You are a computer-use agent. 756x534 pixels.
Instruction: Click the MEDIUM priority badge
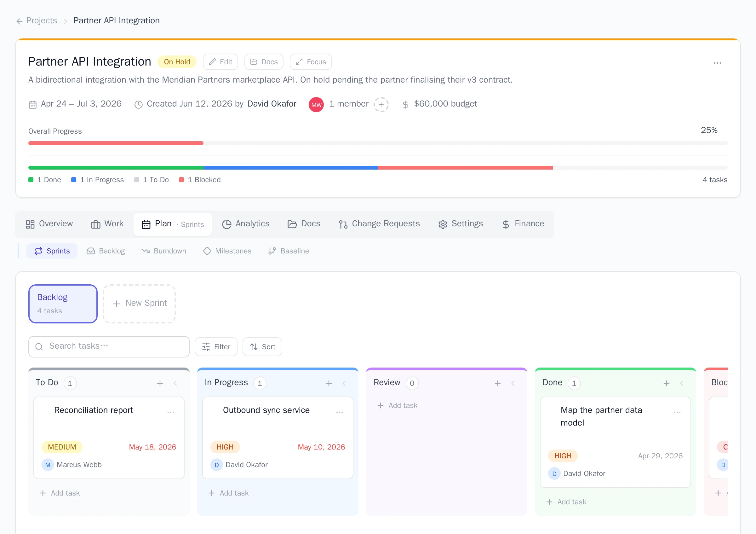point(62,447)
